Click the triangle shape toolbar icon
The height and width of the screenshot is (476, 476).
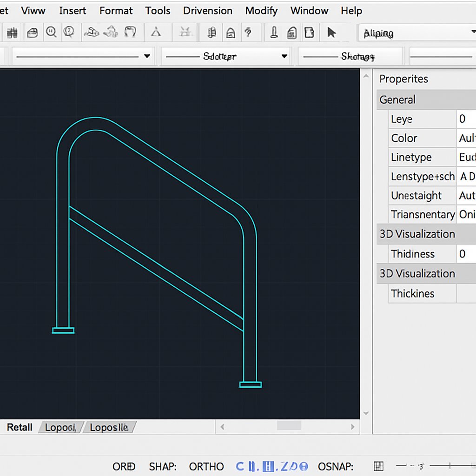point(156,33)
